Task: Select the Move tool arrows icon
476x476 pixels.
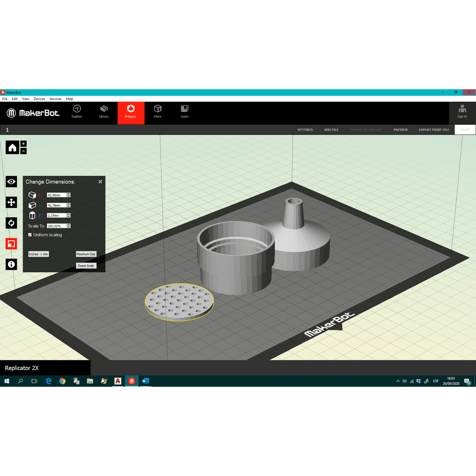Action: coord(11,203)
